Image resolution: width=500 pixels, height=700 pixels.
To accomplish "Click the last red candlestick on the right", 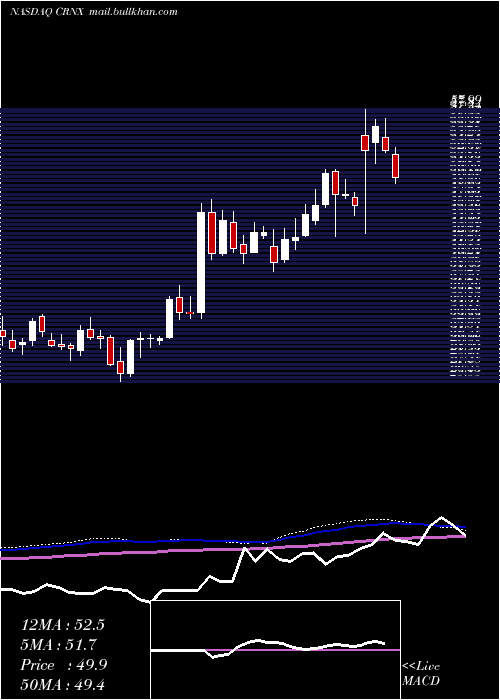I will pos(395,166).
